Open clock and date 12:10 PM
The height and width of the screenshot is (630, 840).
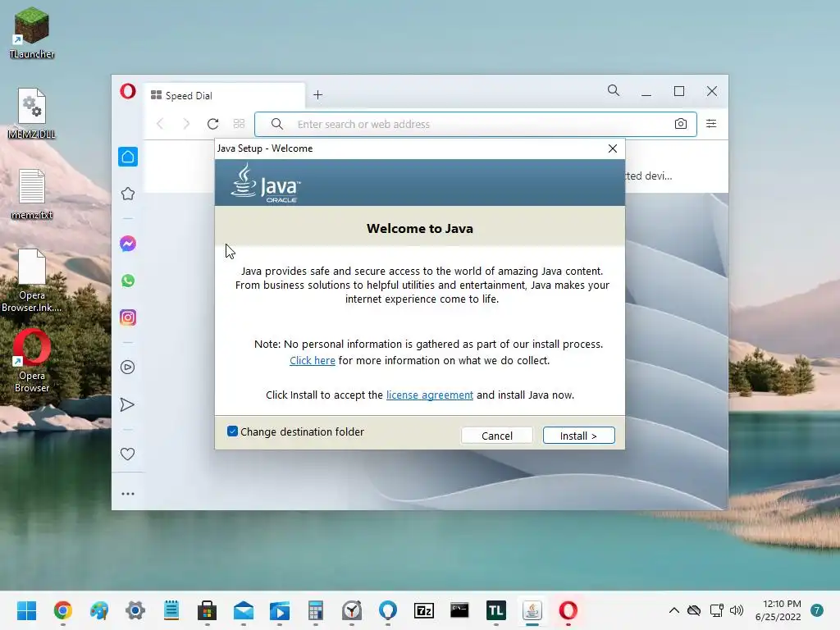778,610
